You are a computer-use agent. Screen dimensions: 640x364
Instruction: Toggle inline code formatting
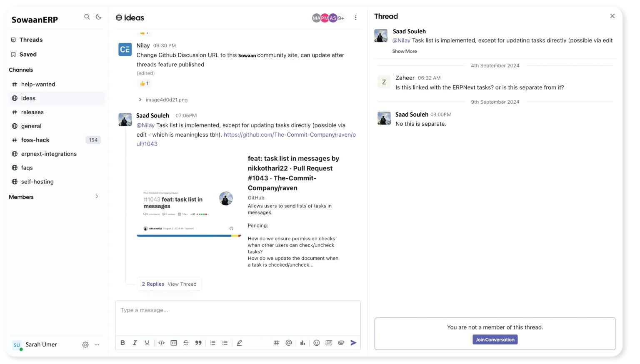click(161, 343)
